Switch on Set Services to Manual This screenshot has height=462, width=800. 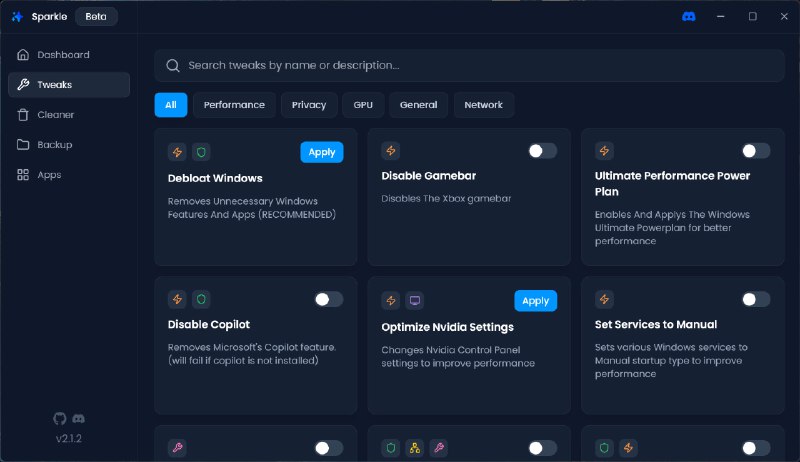click(x=756, y=299)
